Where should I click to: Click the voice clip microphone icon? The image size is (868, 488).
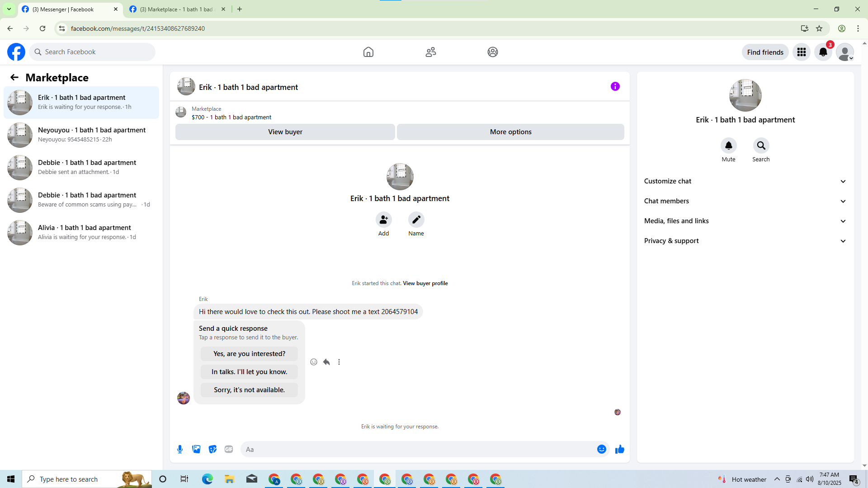click(x=180, y=449)
